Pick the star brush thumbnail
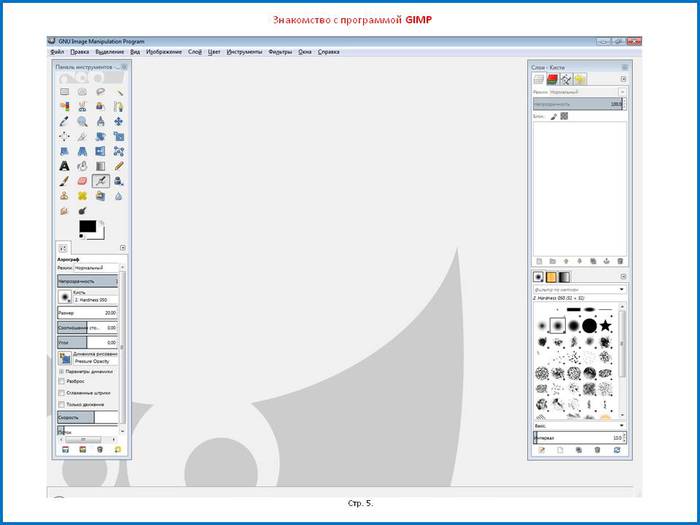Image resolution: width=700 pixels, height=525 pixels. [605, 325]
